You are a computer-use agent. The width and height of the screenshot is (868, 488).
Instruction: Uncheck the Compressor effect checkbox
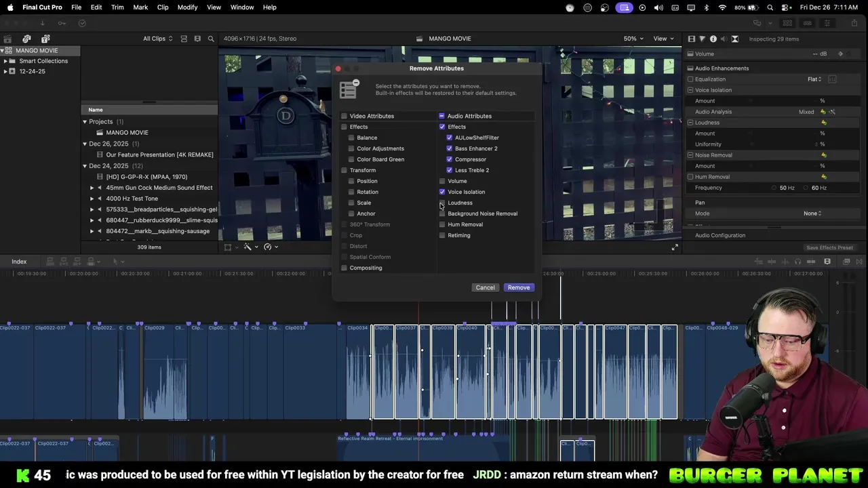[449, 159]
